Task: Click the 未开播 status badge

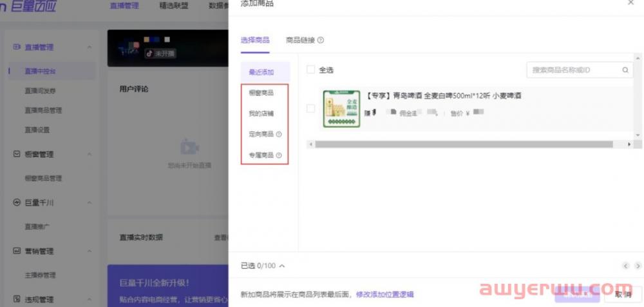Action: 160,54
